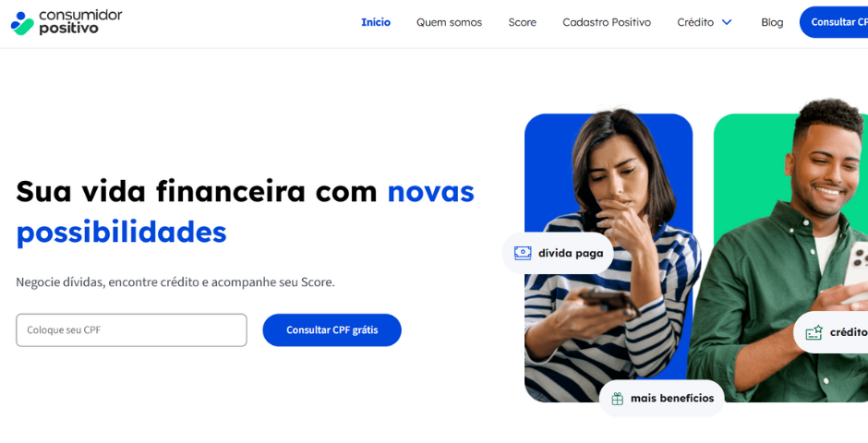Click the header Consultar CPF button
The image size is (868, 443).
click(834, 22)
